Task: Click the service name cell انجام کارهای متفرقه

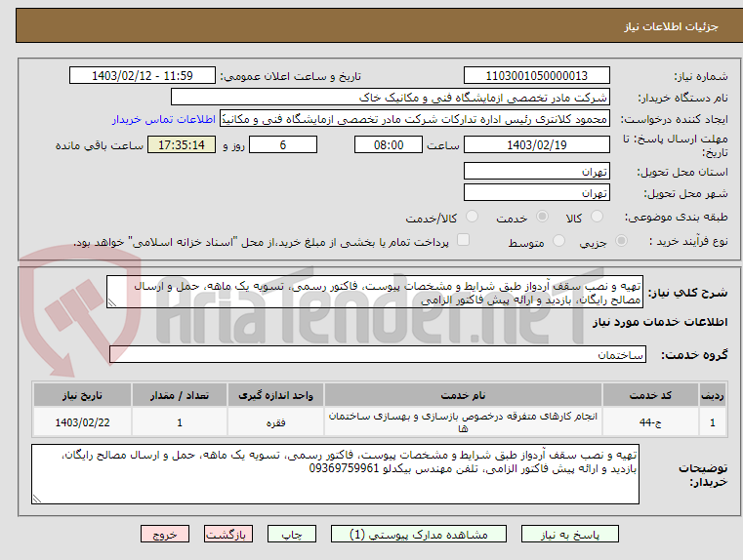Action: coord(463,422)
